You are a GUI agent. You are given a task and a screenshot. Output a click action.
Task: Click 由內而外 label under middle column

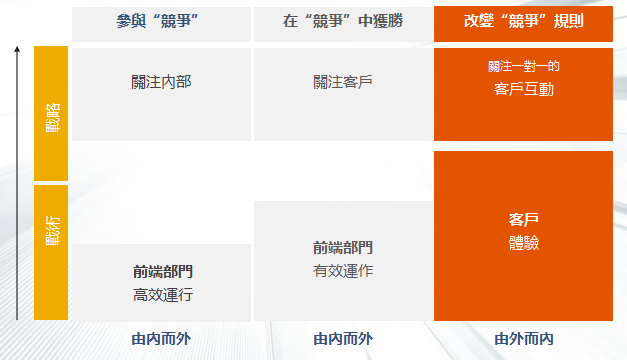[x=343, y=339]
